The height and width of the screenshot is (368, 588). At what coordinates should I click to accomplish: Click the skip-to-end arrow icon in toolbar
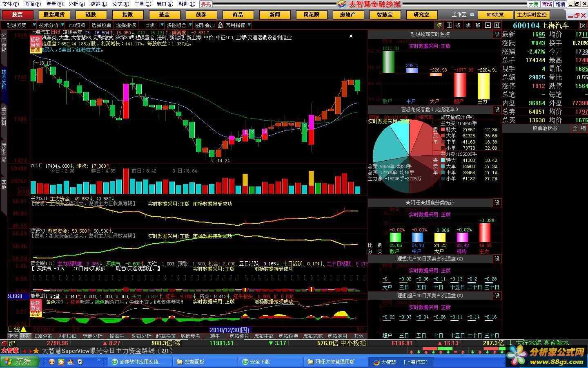click(497, 25)
